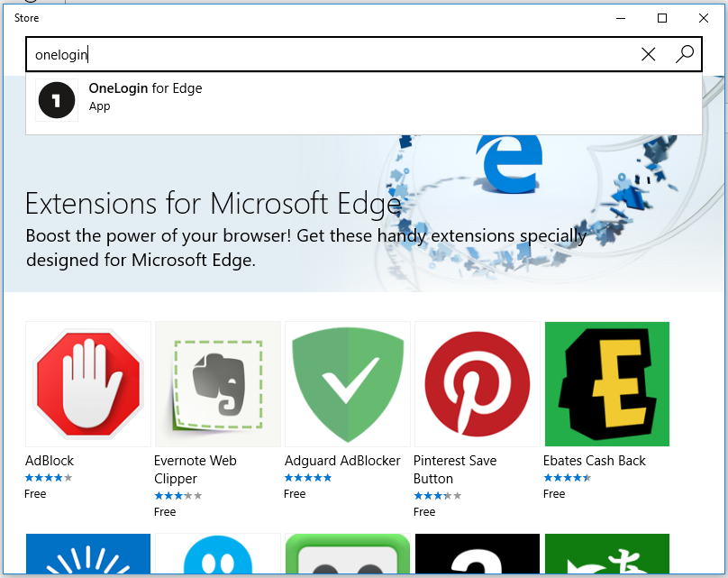Click the Extensions for Microsoft Edge heading
728x578 pixels.
pos(214,204)
